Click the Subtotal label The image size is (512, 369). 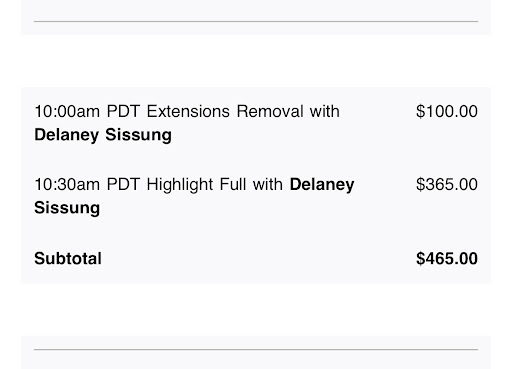[x=68, y=259]
